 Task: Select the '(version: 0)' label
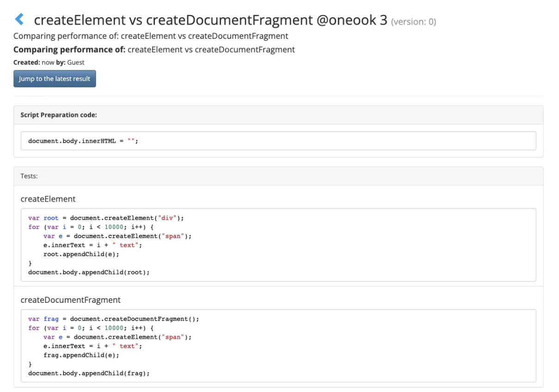pos(413,21)
